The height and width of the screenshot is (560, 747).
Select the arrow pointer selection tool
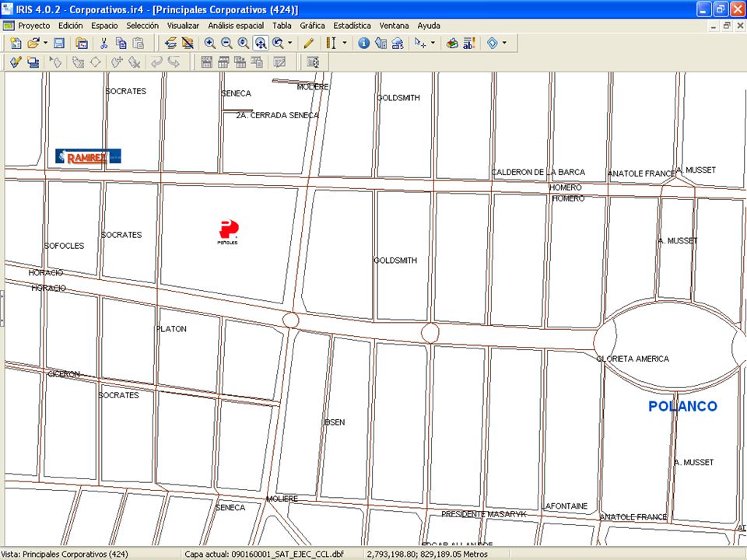tap(419, 44)
